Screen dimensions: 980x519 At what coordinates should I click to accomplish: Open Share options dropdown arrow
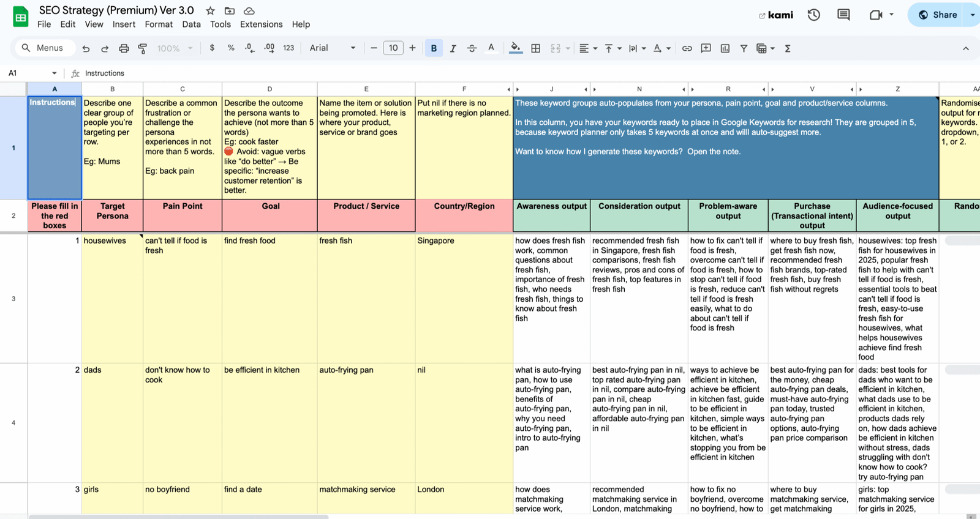pos(973,15)
